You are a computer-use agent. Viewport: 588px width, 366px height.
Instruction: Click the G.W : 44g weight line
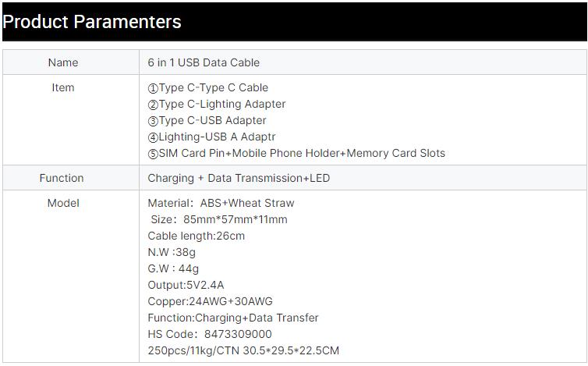tap(173, 268)
